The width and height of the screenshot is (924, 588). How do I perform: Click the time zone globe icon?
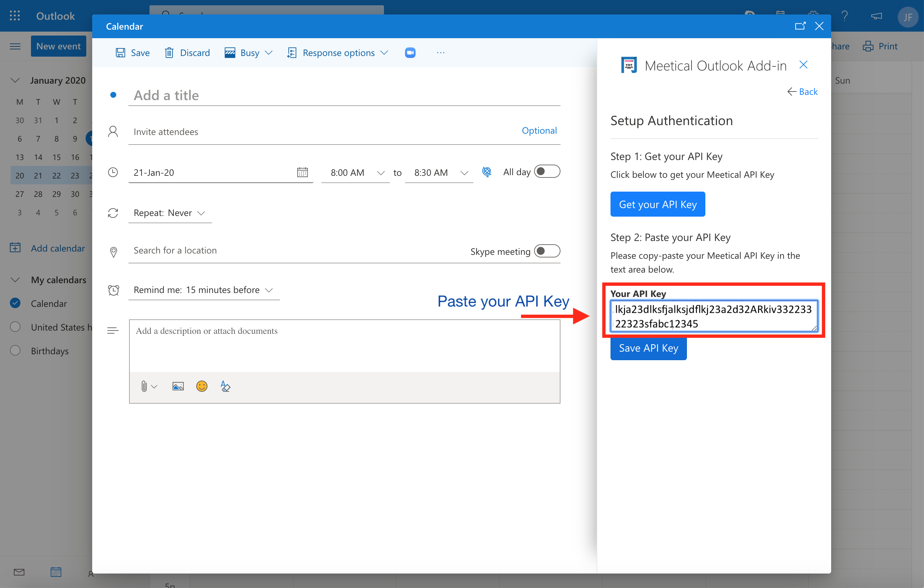[x=487, y=172]
